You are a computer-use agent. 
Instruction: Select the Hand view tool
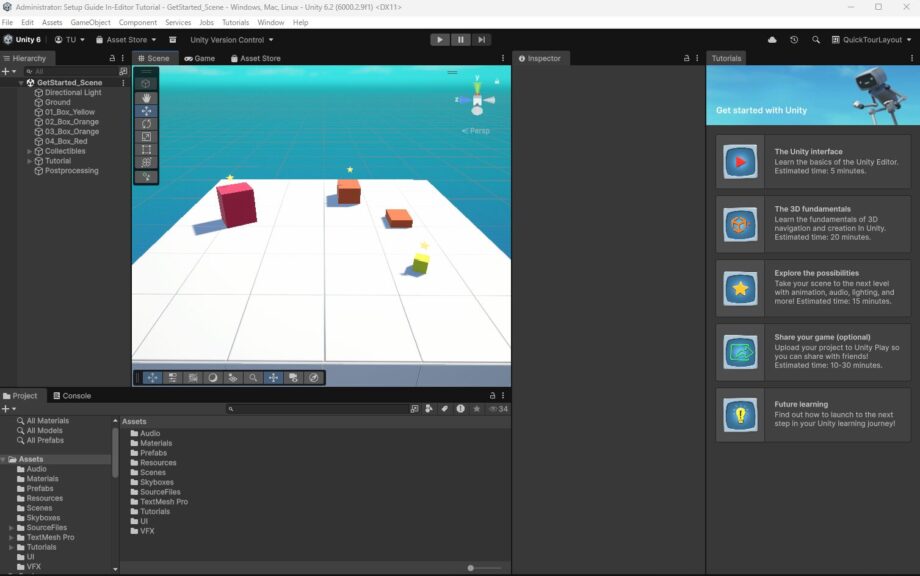coord(146,98)
